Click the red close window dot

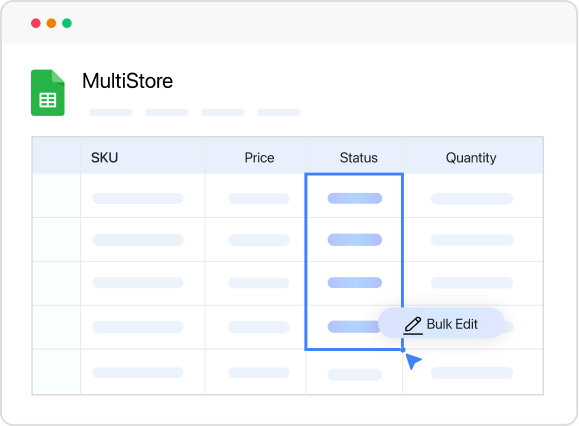click(36, 23)
